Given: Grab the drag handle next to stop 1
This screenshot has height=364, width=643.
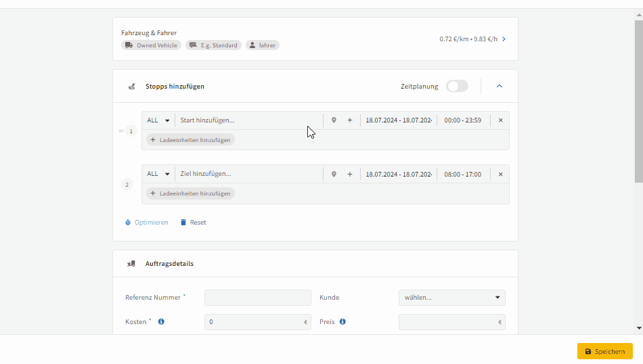Looking at the screenshot, I should coord(121,131).
